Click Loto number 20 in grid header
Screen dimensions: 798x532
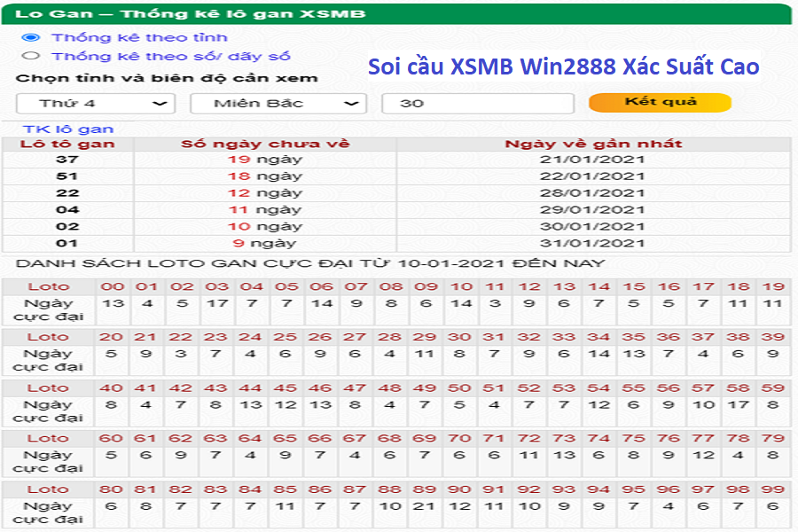(x=111, y=337)
